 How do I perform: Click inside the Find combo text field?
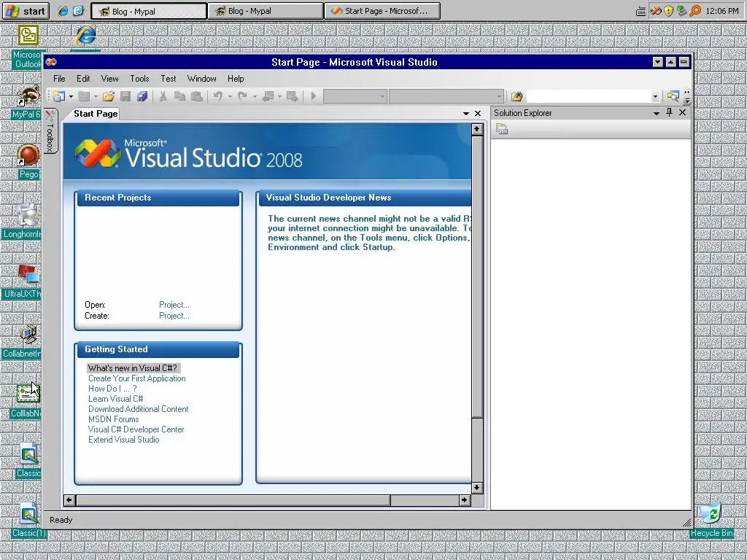point(589,97)
